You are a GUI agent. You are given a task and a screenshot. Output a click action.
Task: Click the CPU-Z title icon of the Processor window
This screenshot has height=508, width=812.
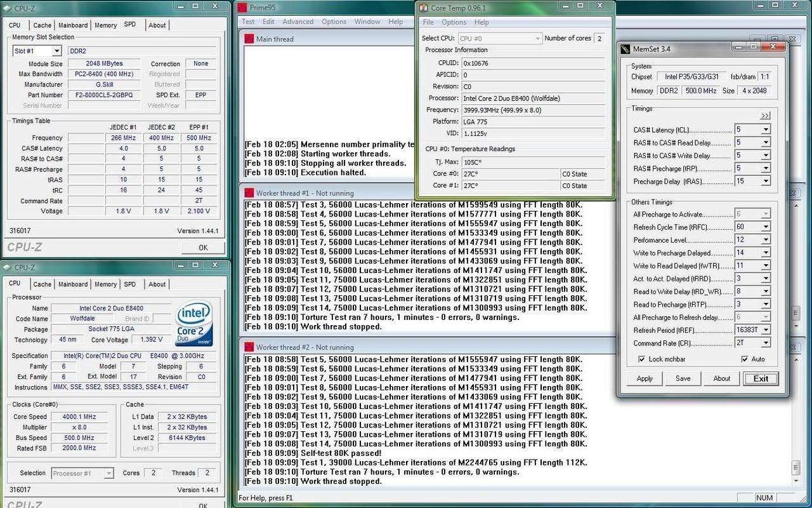click(x=8, y=267)
